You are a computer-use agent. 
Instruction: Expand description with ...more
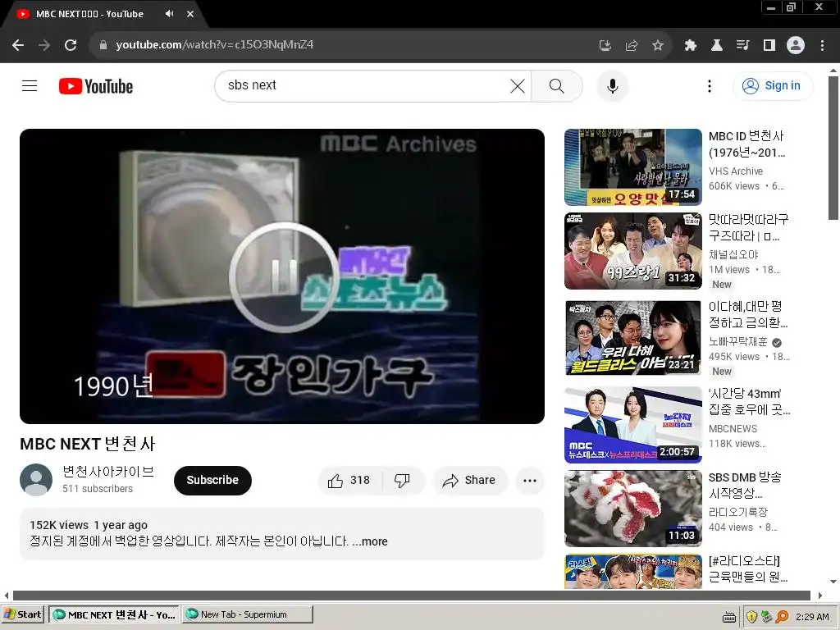point(370,541)
